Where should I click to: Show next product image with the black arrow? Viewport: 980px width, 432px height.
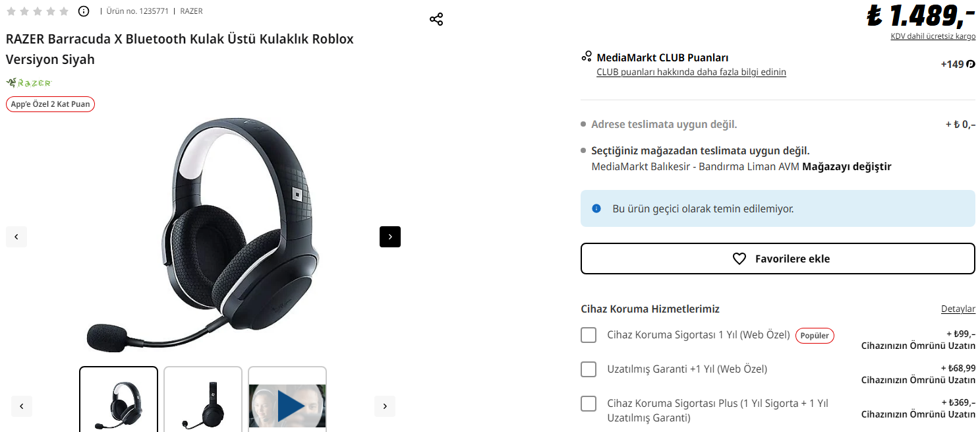(390, 237)
